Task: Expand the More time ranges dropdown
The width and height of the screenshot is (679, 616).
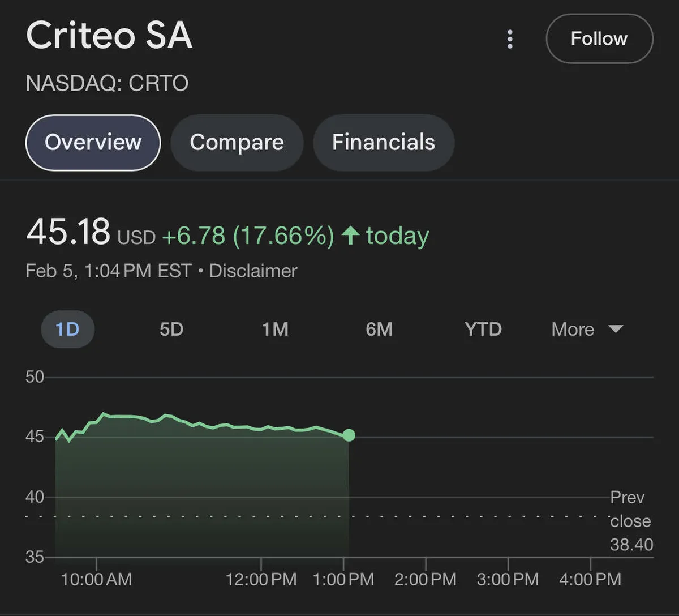Action: click(x=573, y=329)
